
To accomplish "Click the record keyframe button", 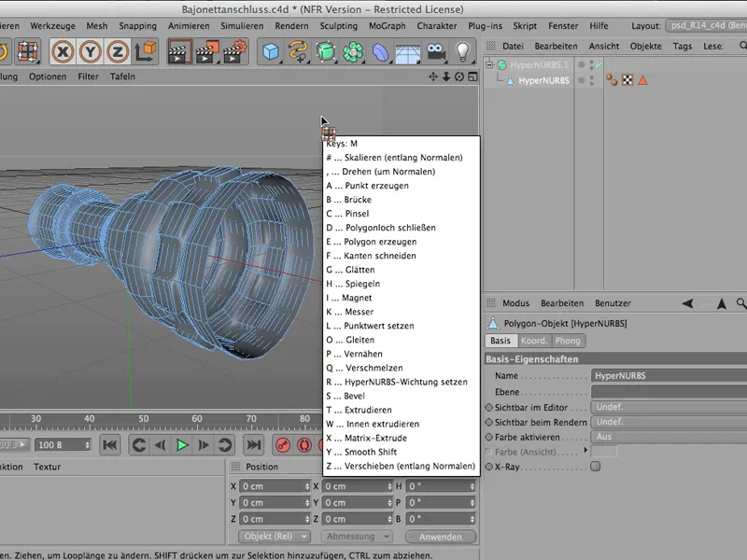I will pyautogui.click(x=283, y=445).
